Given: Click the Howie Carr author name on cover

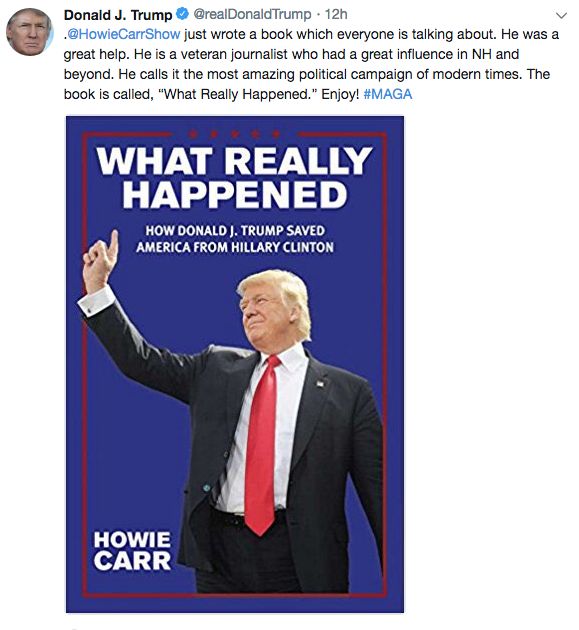Looking at the screenshot, I should tap(132, 550).
